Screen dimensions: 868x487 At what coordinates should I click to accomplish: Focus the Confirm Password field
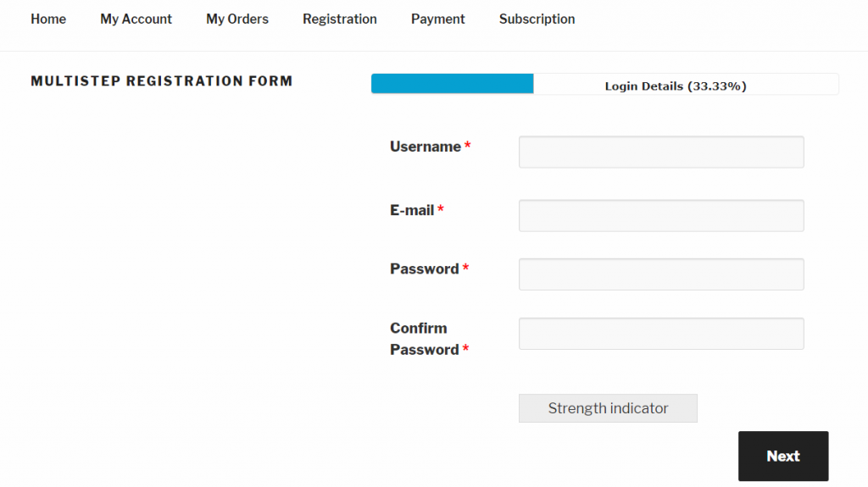[x=661, y=334]
